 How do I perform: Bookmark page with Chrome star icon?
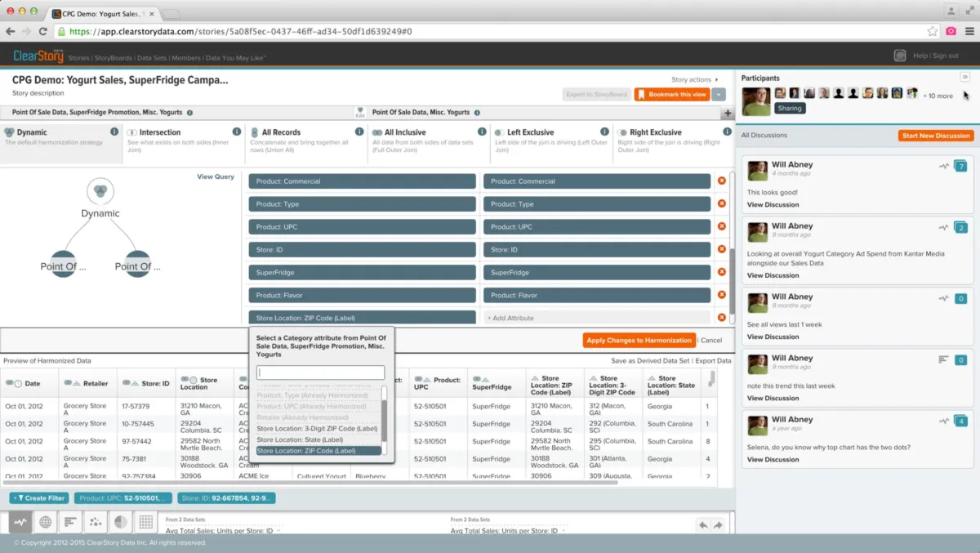pos(933,31)
